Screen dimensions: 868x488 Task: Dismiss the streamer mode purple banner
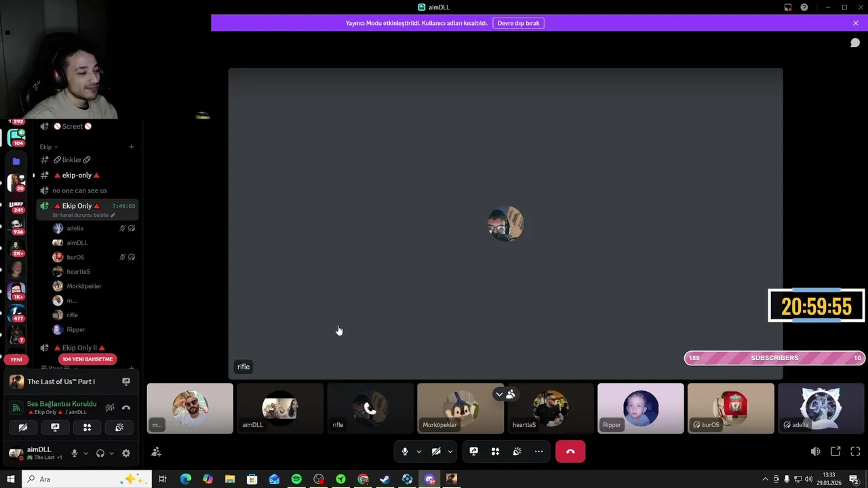tap(856, 23)
